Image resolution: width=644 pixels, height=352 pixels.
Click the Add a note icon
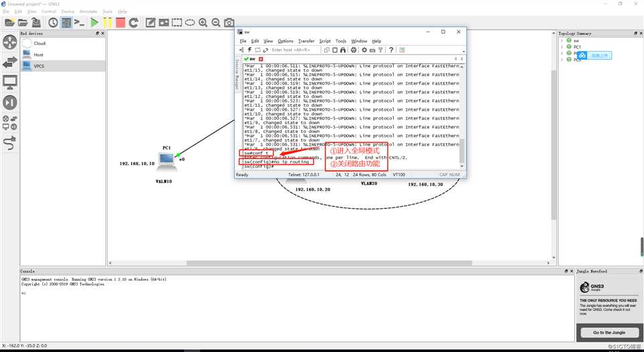[150, 23]
